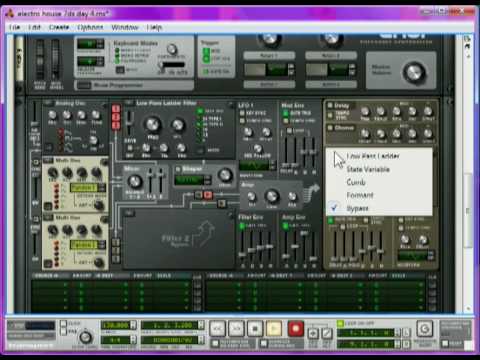Choose Low Pass Ladder from filter popup
The width and height of the screenshot is (480, 360).
pyautogui.click(x=379, y=156)
